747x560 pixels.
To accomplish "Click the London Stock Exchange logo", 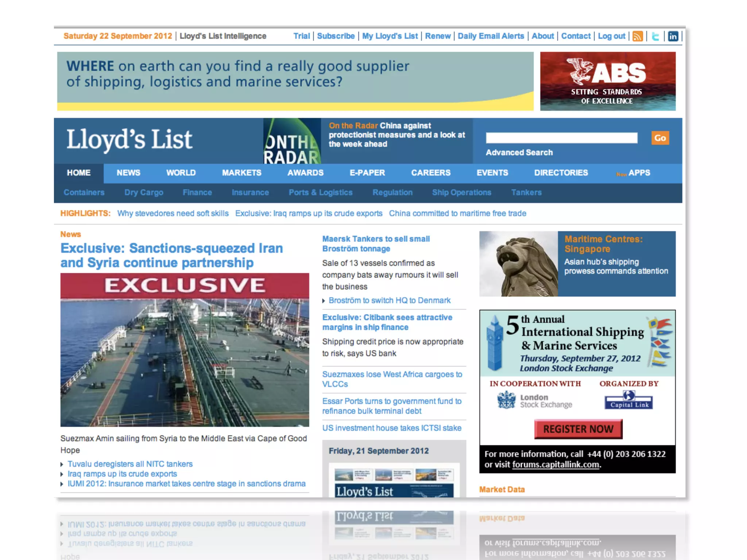I will click(535, 401).
